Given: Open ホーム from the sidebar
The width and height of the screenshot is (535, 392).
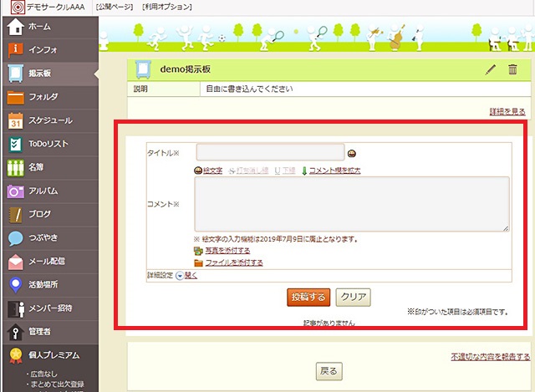Looking at the screenshot, I should pyautogui.click(x=39, y=26).
